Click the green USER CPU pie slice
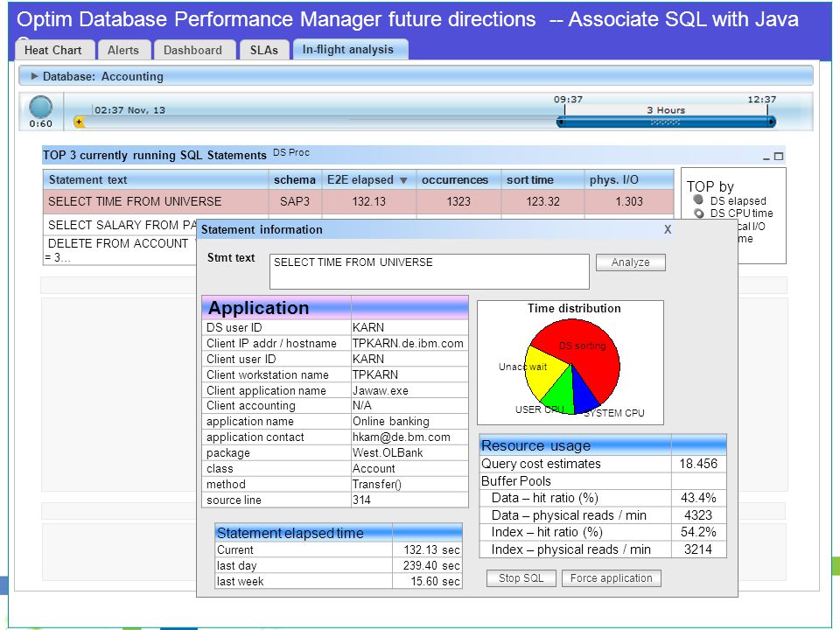Image resolution: width=840 pixels, height=630 pixels. coord(559,394)
